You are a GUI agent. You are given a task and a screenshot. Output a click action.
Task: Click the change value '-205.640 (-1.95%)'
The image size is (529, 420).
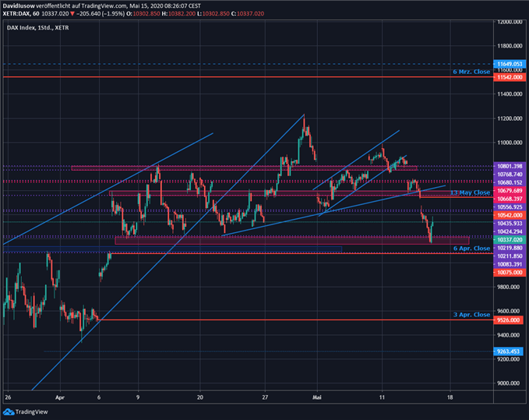(x=100, y=14)
